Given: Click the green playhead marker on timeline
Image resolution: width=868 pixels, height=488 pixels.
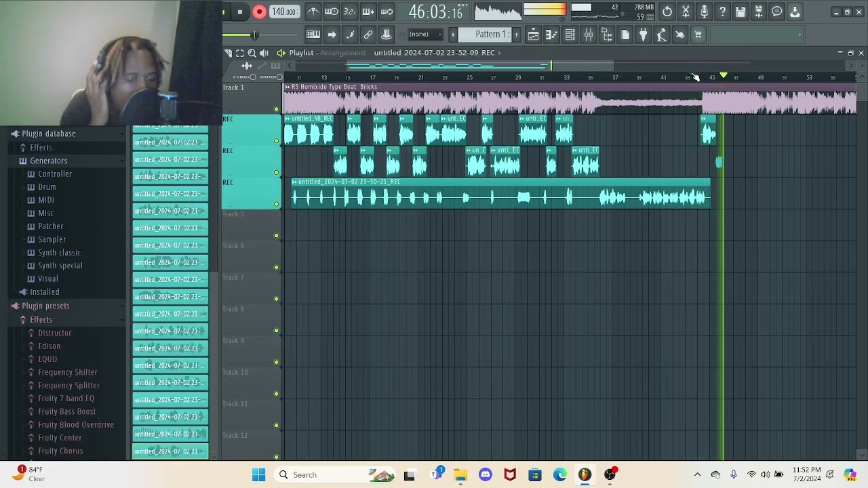Looking at the screenshot, I should click(724, 76).
